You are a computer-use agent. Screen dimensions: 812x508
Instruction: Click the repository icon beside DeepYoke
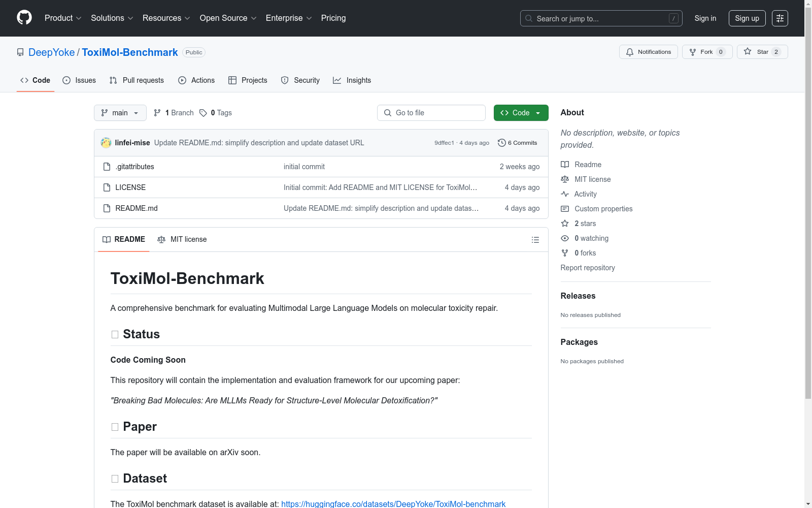(x=20, y=52)
